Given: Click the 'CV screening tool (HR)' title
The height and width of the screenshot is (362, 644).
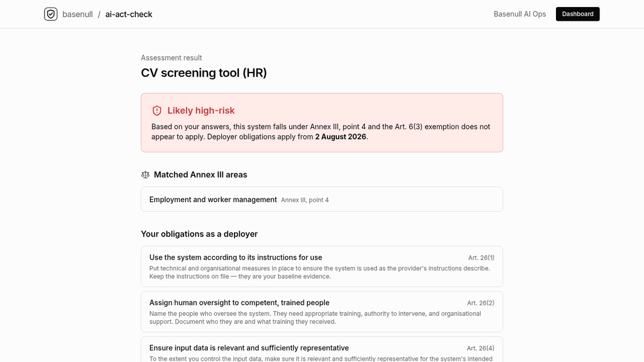Looking at the screenshot, I should click(204, 73).
